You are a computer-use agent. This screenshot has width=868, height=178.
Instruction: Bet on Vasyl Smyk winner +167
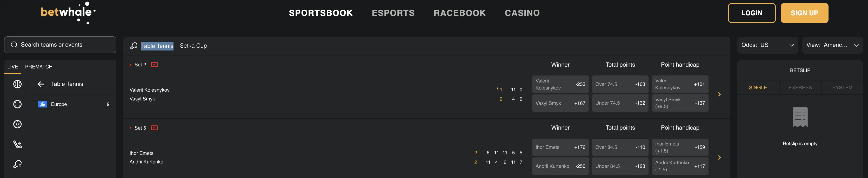pos(560,103)
